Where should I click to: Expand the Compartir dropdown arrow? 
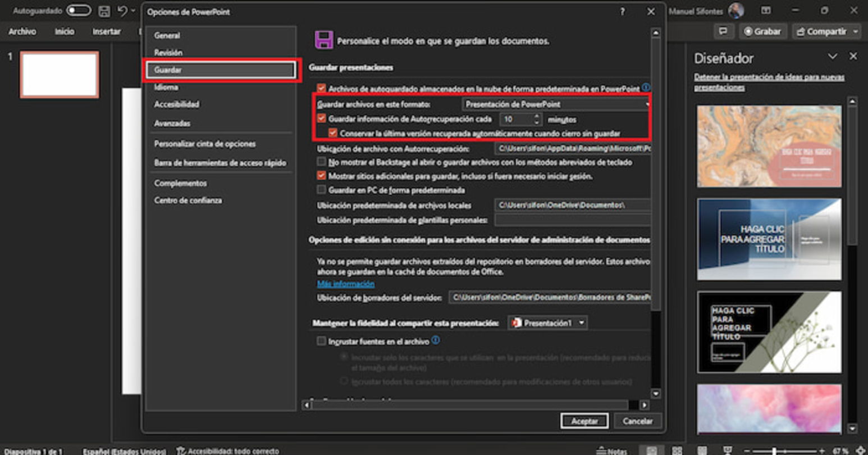[855, 31]
